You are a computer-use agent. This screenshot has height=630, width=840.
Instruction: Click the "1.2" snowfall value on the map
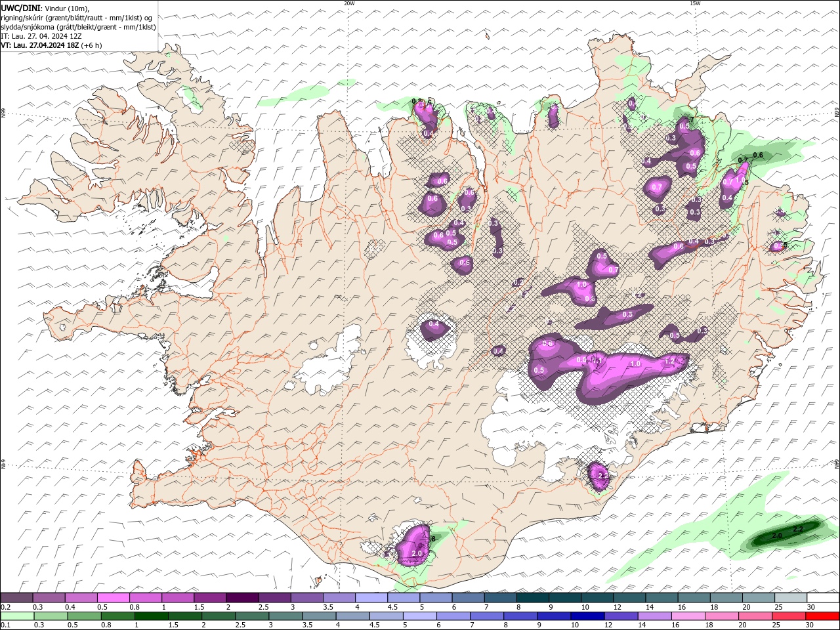click(x=669, y=361)
